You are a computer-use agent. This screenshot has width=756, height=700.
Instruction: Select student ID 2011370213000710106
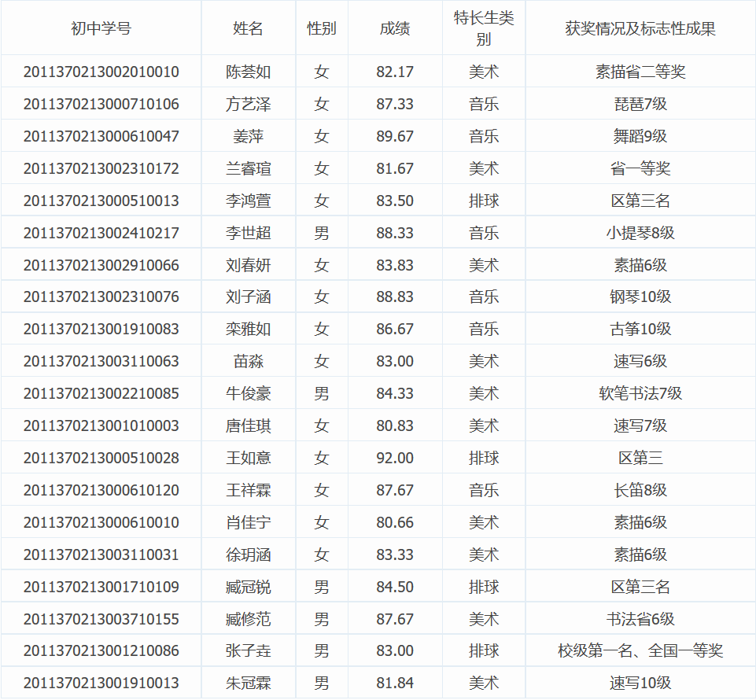(x=101, y=105)
